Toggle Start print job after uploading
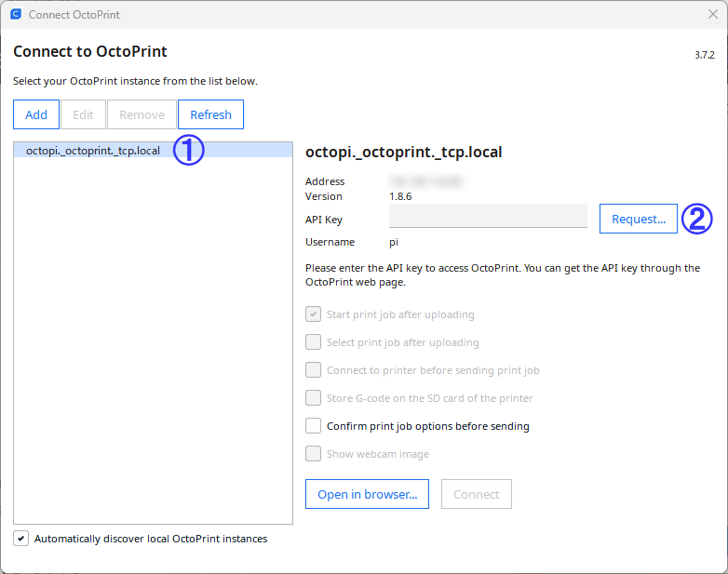The image size is (728, 574). 314,314
